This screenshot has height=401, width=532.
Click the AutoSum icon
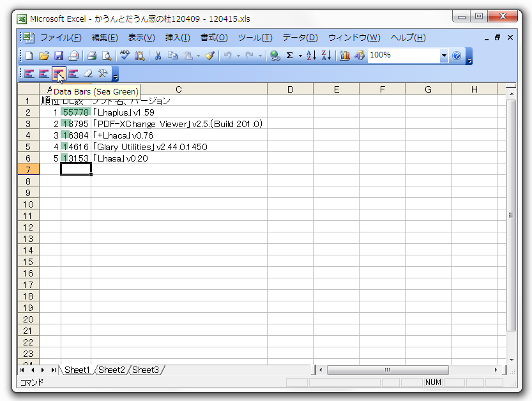coord(290,56)
